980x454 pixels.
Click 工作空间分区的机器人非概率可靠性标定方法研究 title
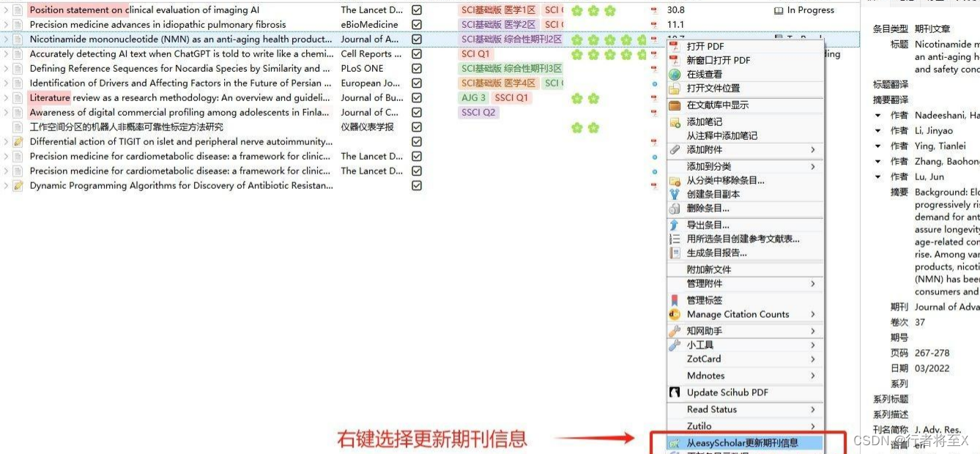click(x=127, y=127)
